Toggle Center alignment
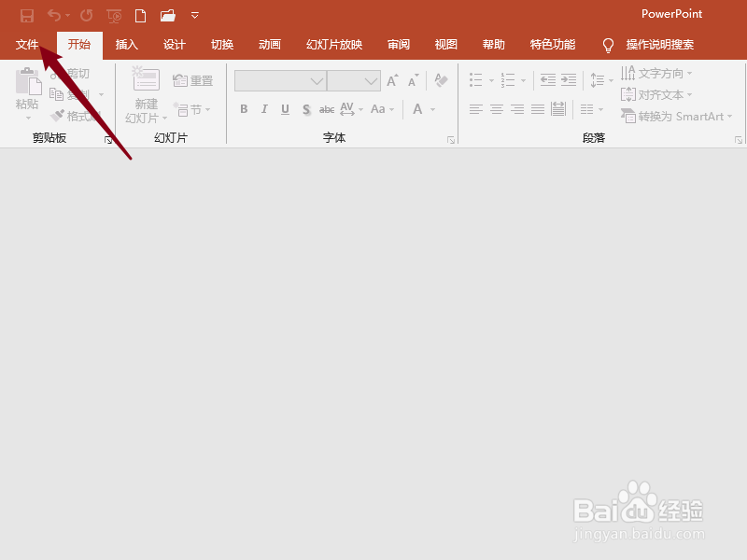This screenshot has width=747, height=560. 497,109
